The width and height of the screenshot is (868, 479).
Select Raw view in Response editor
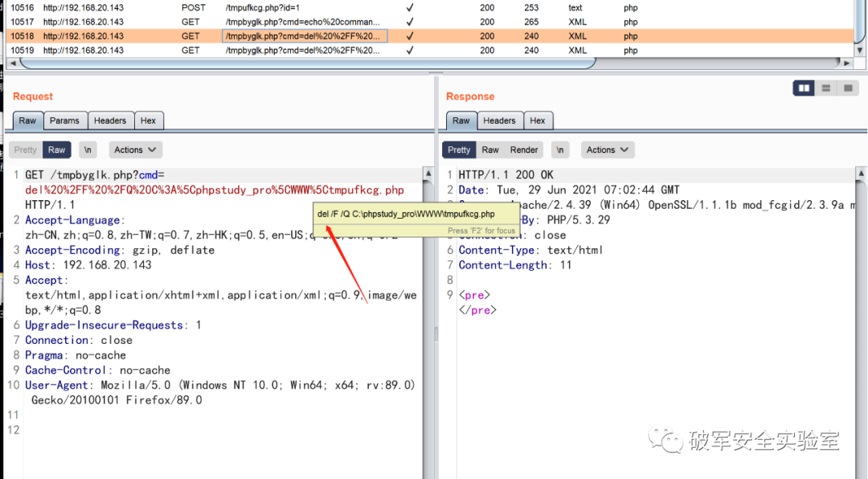pyautogui.click(x=490, y=149)
